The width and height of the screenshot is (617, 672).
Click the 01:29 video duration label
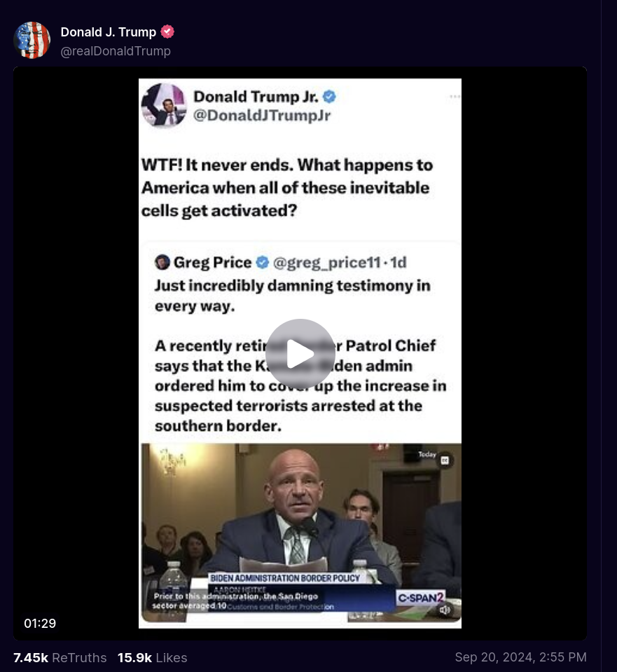pyautogui.click(x=40, y=623)
